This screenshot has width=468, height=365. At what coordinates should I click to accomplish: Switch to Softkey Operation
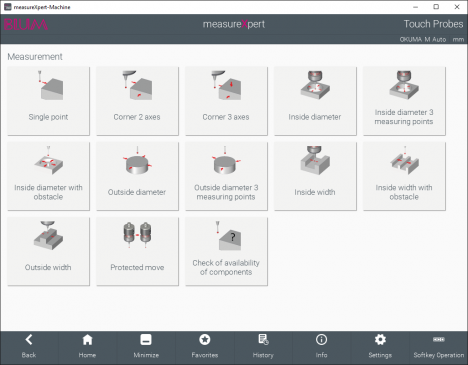pos(439,347)
